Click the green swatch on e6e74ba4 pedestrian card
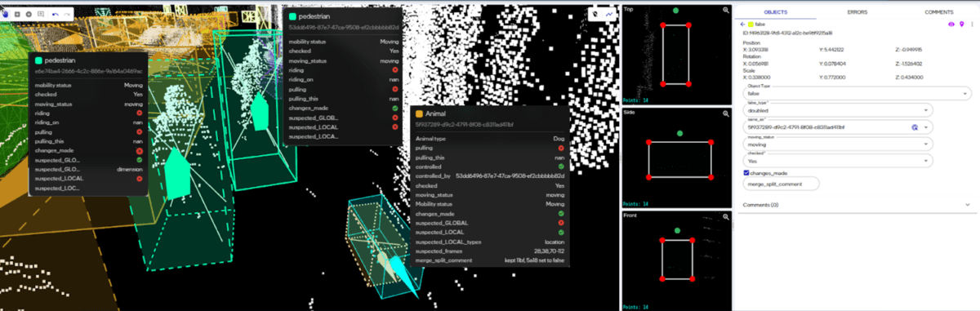980x311 pixels. pos(38,60)
